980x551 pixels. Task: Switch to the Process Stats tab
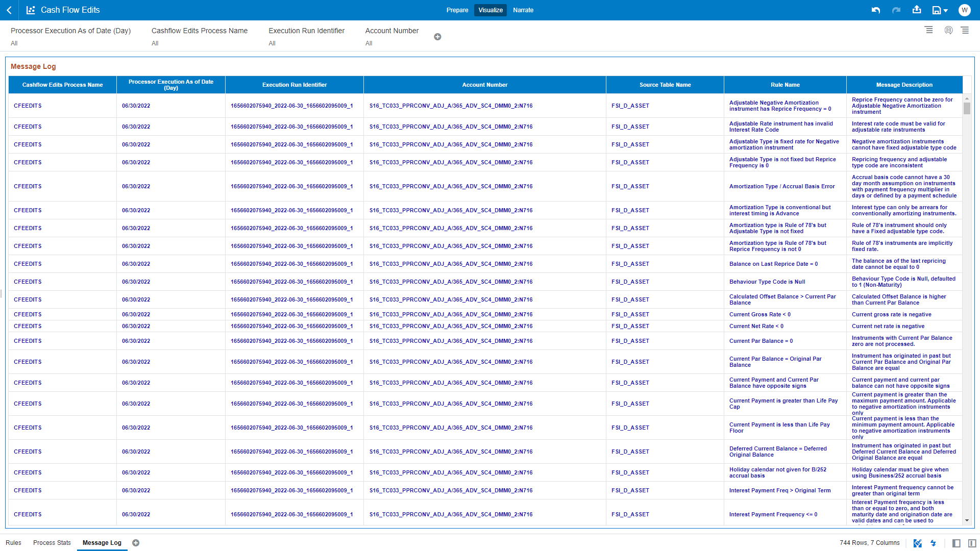52,543
